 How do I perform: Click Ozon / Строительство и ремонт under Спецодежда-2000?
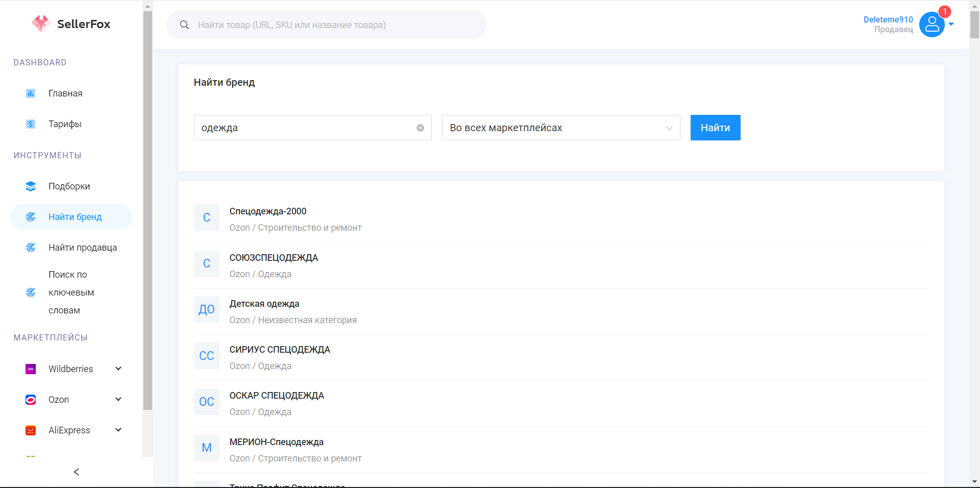(x=296, y=228)
